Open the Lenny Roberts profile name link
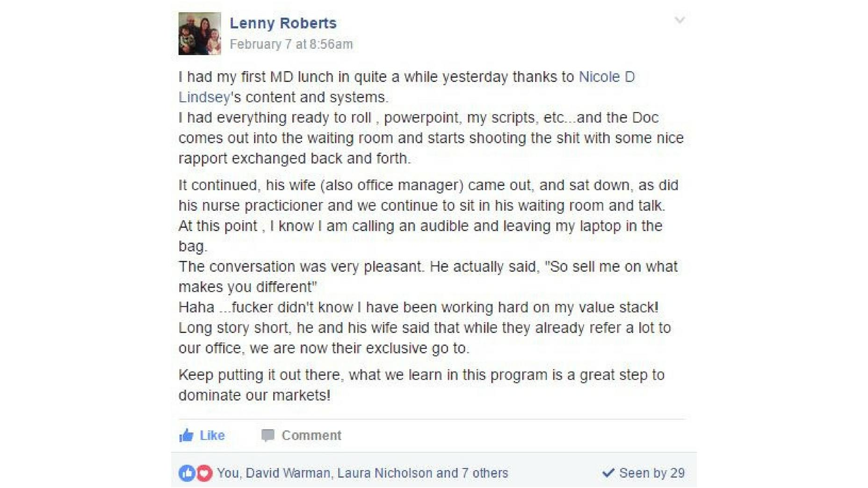 (283, 23)
